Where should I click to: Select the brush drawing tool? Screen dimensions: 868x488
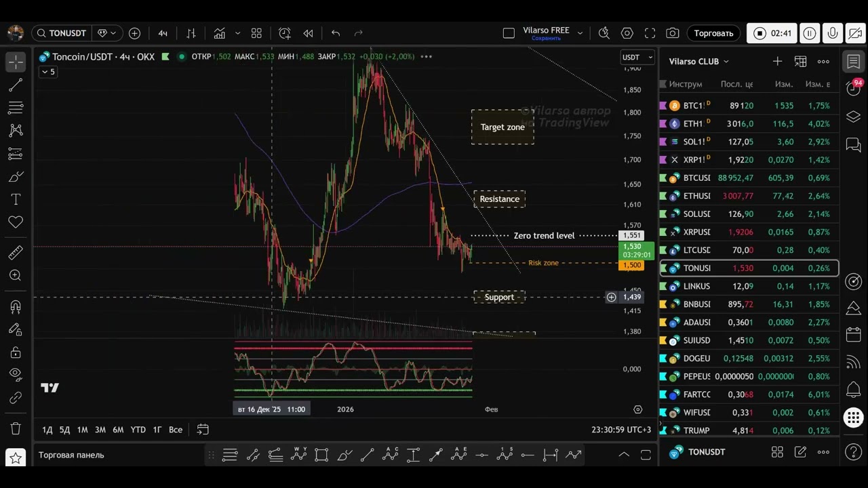(x=16, y=177)
